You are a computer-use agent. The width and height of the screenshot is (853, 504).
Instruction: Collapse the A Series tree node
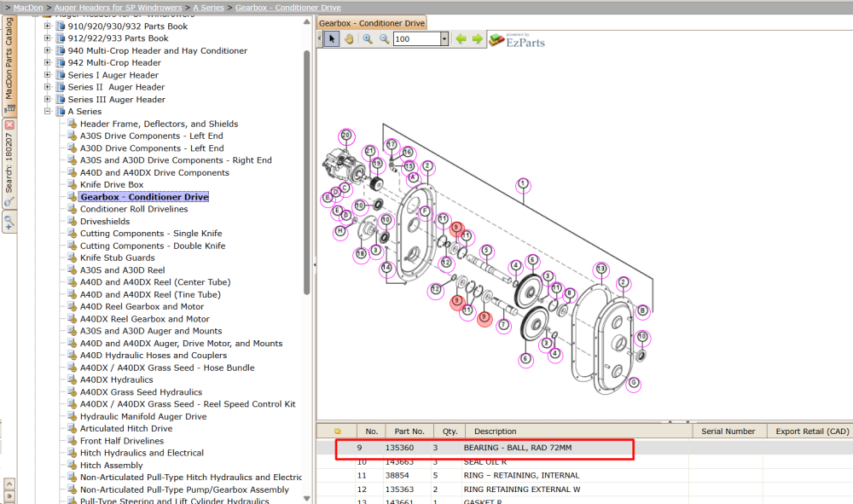pyautogui.click(x=47, y=112)
